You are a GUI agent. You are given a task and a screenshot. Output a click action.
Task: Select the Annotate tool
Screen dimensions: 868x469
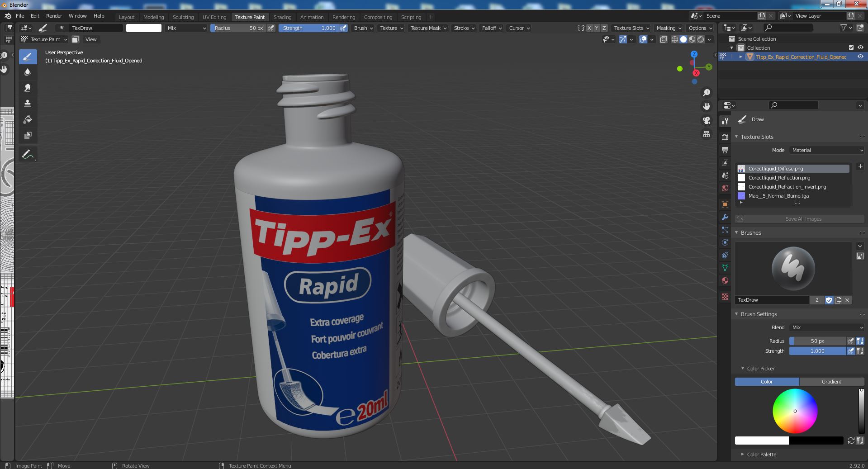28,154
